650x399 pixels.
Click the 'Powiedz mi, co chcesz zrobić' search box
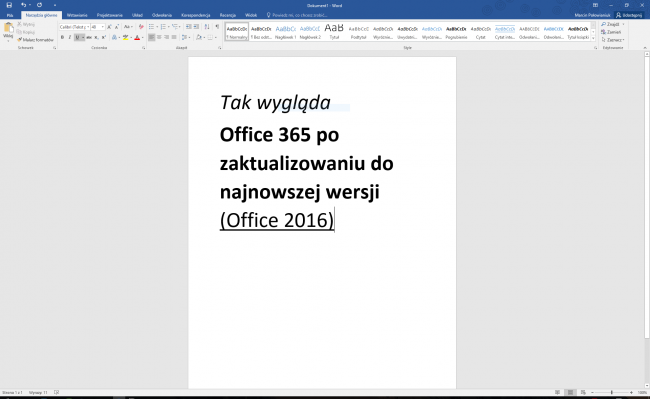tap(297, 15)
